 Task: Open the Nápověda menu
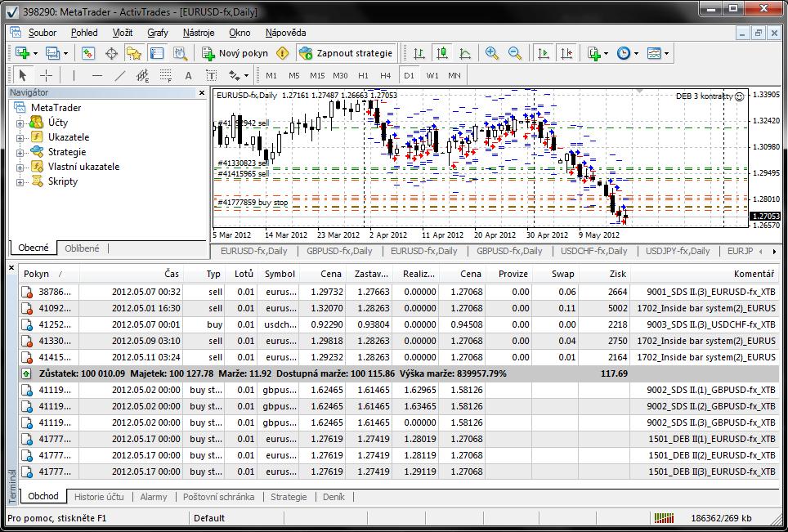[285, 33]
